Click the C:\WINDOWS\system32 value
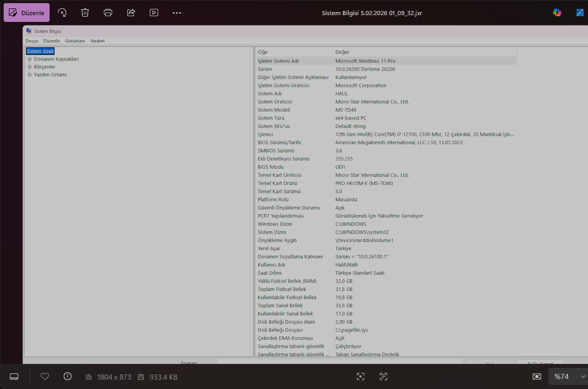Viewport: 588px width, 389px height. coord(362,232)
